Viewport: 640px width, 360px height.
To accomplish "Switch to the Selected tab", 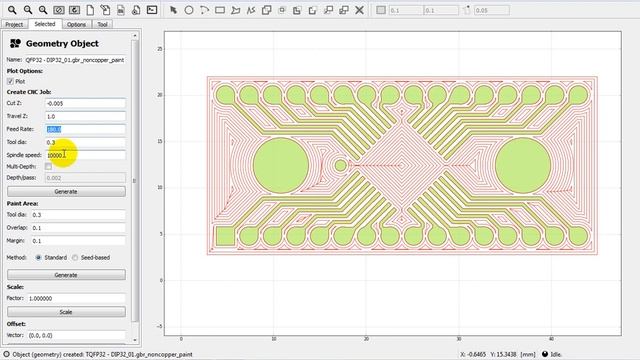I will 45,24.
